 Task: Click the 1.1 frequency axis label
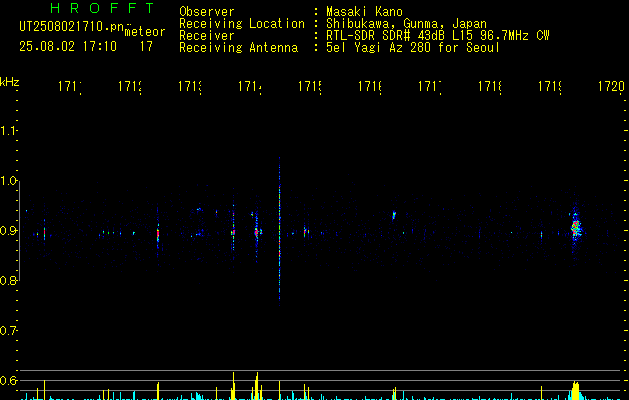point(8,131)
